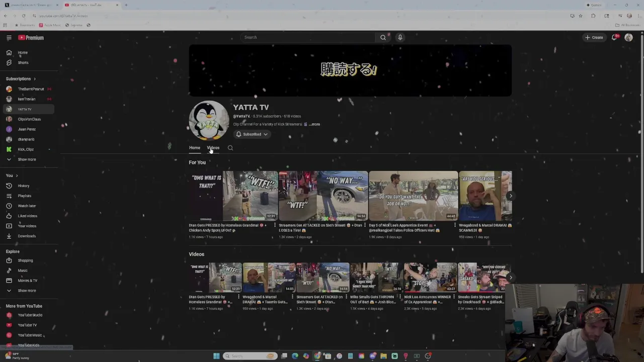Play Sneako Gets Stream Sniped thumbnail
This screenshot has height=362, width=644.
(485, 278)
